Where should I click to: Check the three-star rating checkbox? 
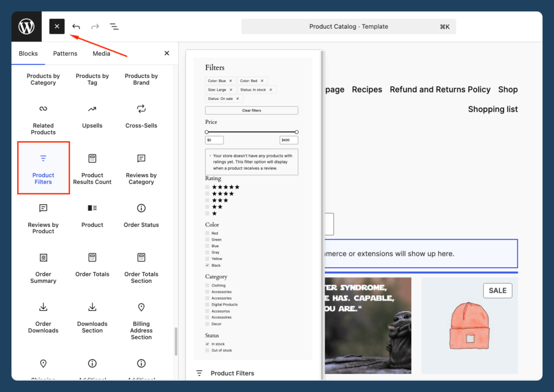point(207,200)
